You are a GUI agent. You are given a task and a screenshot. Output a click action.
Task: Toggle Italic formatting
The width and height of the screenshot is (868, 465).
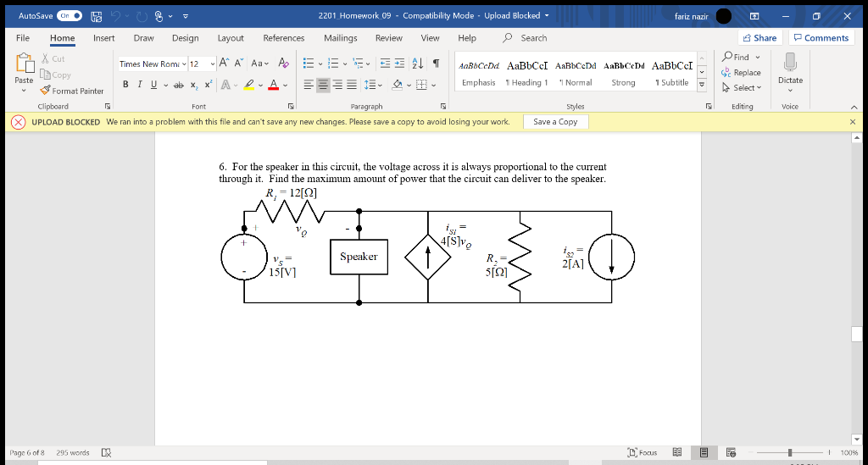tap(140, 85)
